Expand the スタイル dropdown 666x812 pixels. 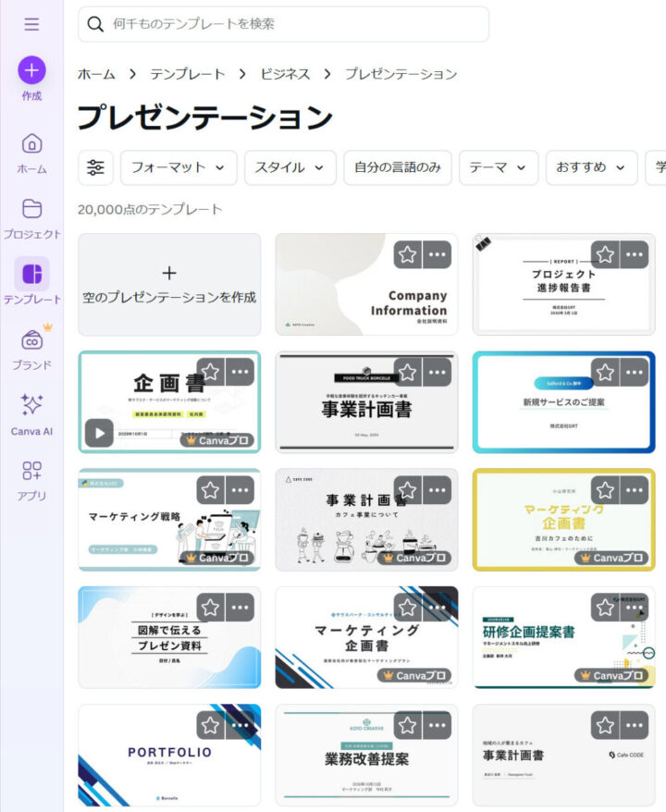(x=290, y=167)
